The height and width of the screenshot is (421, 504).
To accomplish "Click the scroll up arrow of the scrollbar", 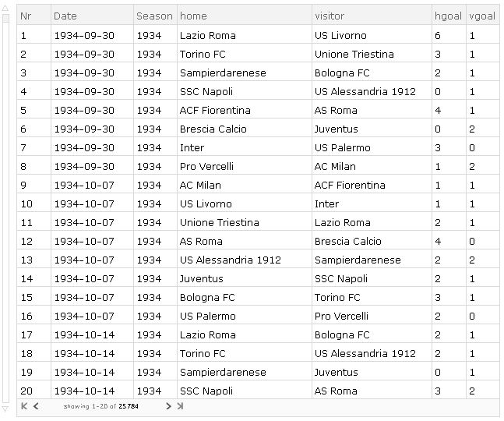I will coord(5,9).
